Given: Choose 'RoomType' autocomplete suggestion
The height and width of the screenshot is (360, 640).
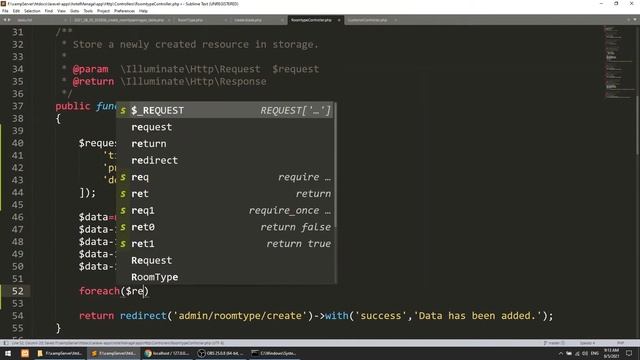Looking at the screenshot, I should pos(225,277).
